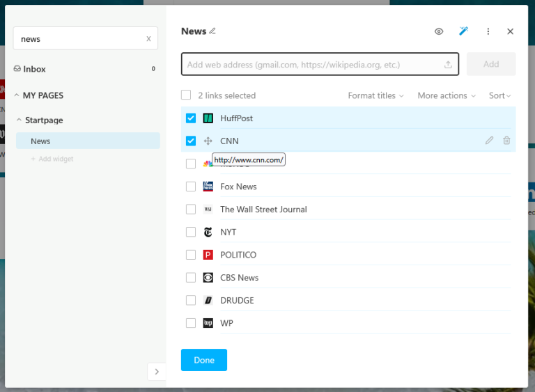Toggle the select-all links checkbox
The height and width of the screenshot is (392, 535).
point(186,95)
